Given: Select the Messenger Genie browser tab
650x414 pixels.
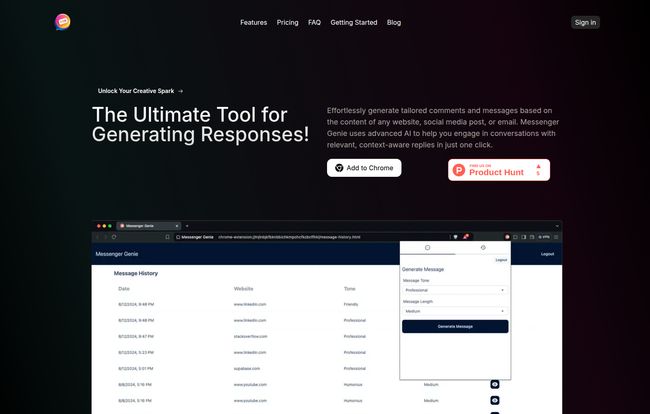Looking at the screenshot, I should click(148, 226).
